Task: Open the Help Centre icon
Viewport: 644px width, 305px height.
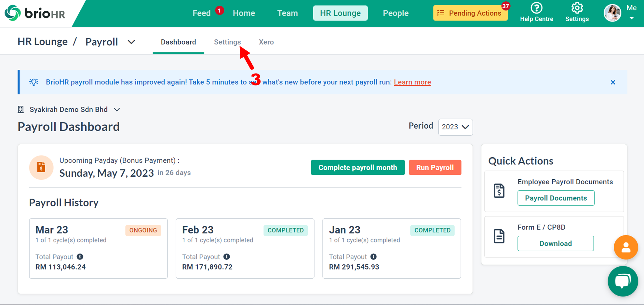Action: click(x=536, y=8)
